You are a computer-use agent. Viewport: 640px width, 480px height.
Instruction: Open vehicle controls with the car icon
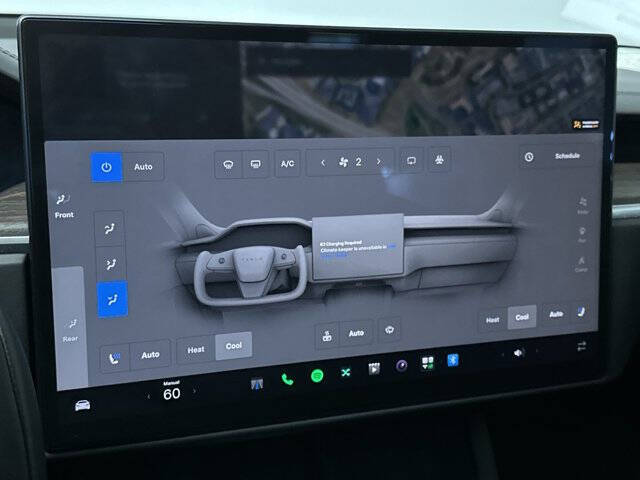pyautogui.click(x=82, y=405)
